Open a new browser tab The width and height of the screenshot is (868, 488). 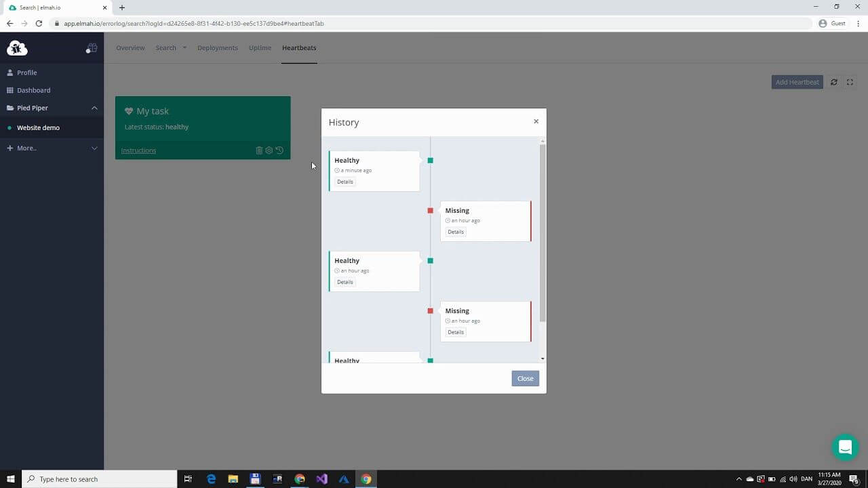pos(122,7)
